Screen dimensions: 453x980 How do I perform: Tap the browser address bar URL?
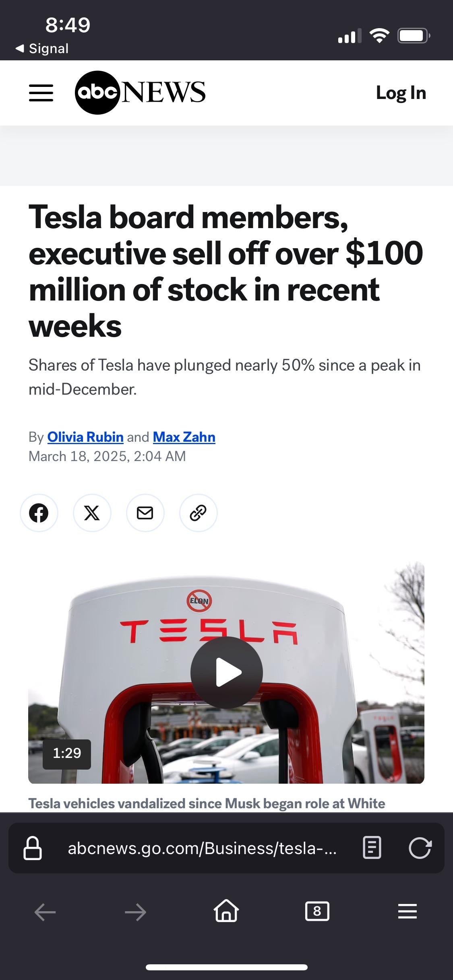(x=202, y=848)
